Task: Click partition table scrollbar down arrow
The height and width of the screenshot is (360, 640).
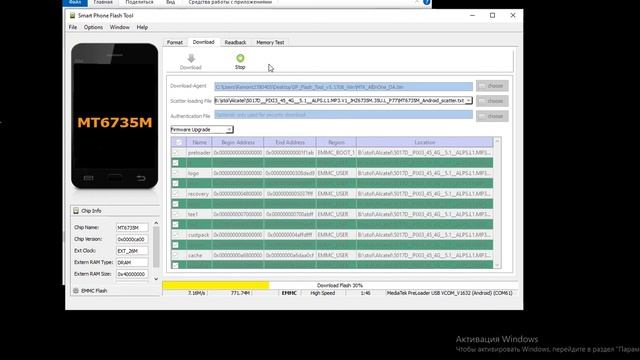Action: [x=497, y=265]
